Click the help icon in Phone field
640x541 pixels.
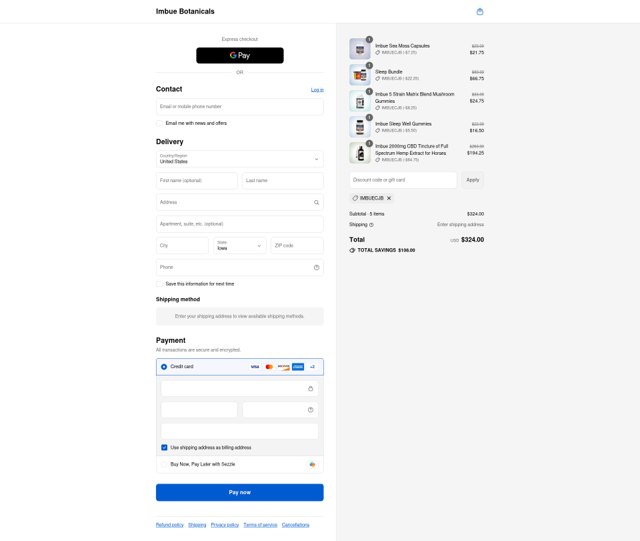pyautogui.click(x=316, y=267)
